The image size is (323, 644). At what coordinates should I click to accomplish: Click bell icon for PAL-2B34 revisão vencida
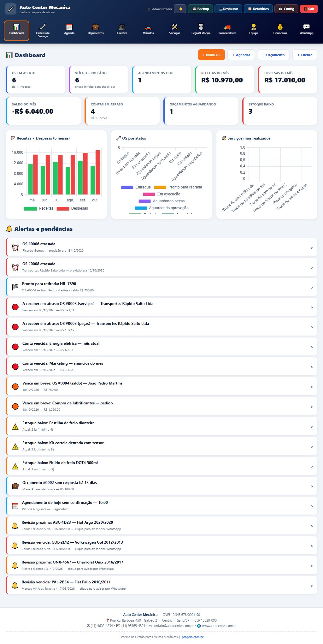click(x=15, y=585)
